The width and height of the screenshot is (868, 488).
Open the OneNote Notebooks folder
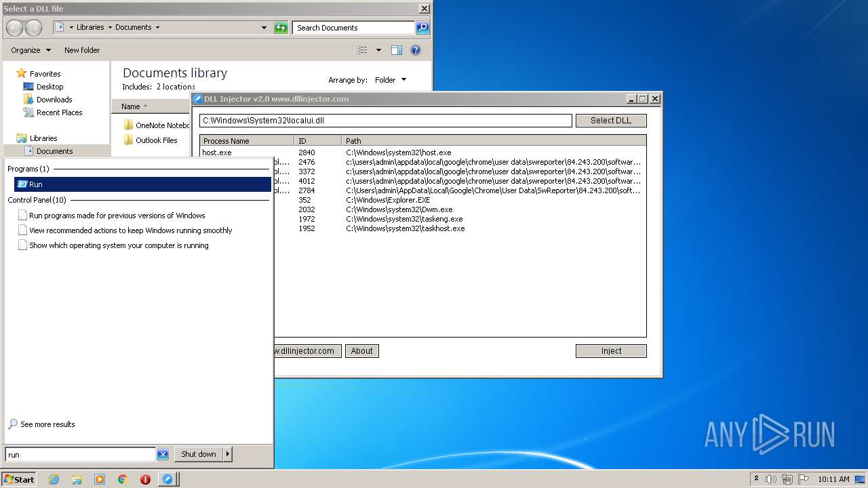157,125
